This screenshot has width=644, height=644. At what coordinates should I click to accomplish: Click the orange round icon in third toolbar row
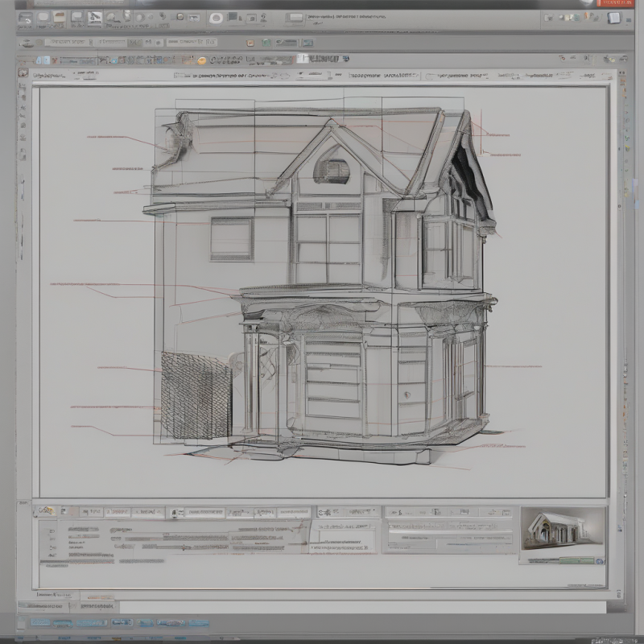click(x=201, y=60)
